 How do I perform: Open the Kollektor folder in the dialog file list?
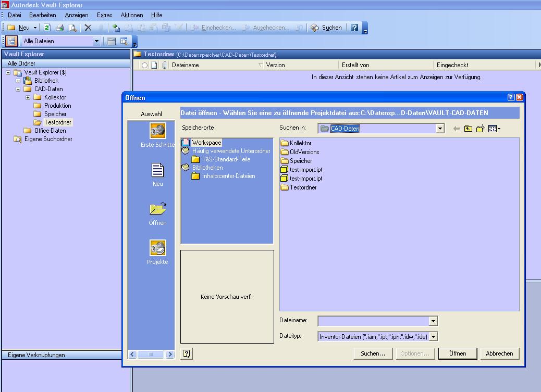click(x=297, y=143)
